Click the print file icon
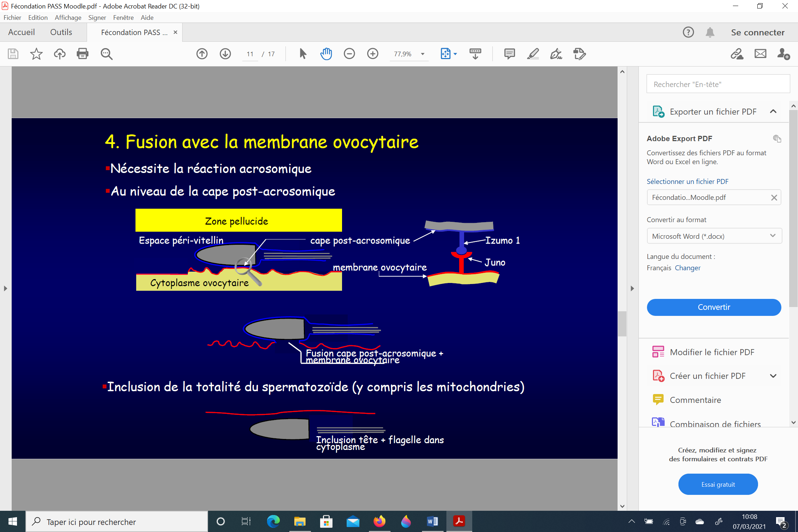Screen dimensions: 798x532 click(x=82, y=54)
